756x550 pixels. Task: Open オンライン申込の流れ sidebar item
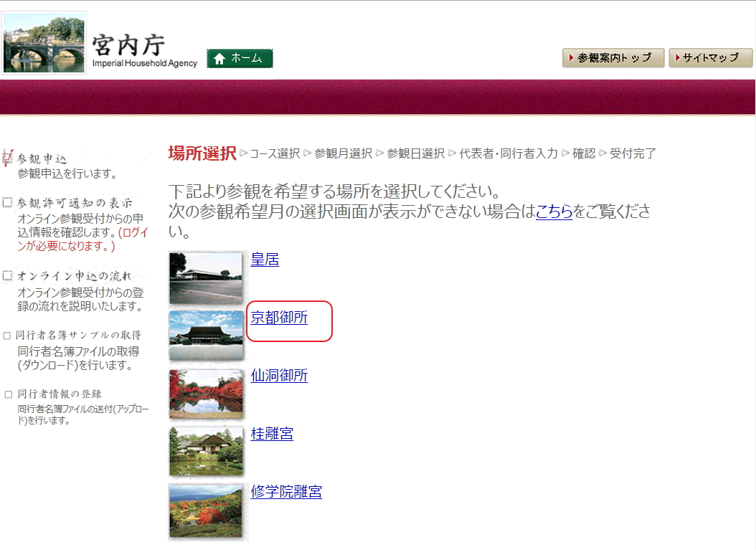click(74, 276)
